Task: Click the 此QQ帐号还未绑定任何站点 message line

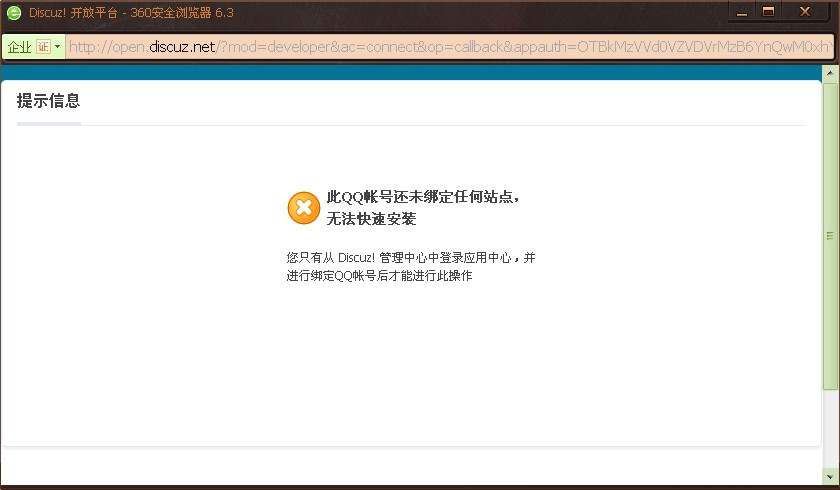Action: coord(423,197)
